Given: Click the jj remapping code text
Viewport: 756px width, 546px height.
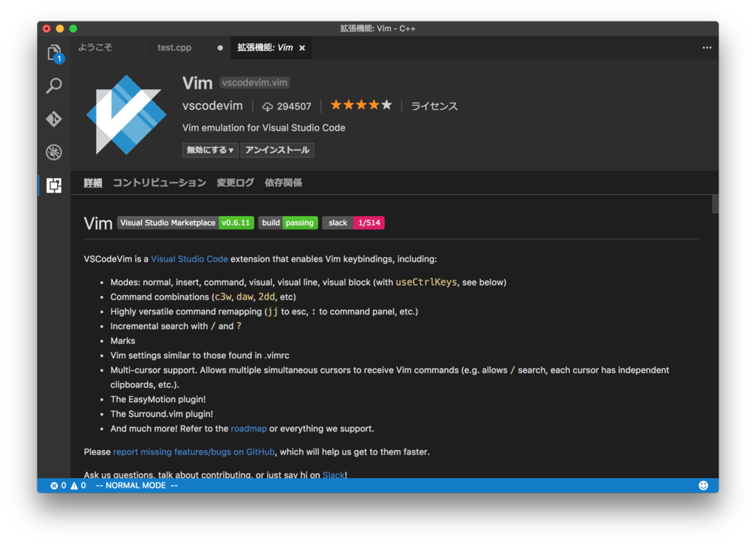Looking at the screenshot, I should 272,311.
